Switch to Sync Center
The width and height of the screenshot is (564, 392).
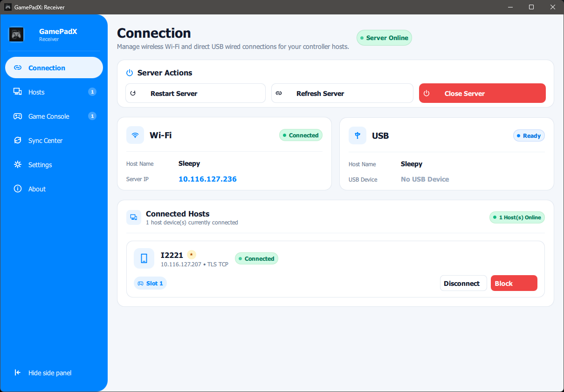54,141
